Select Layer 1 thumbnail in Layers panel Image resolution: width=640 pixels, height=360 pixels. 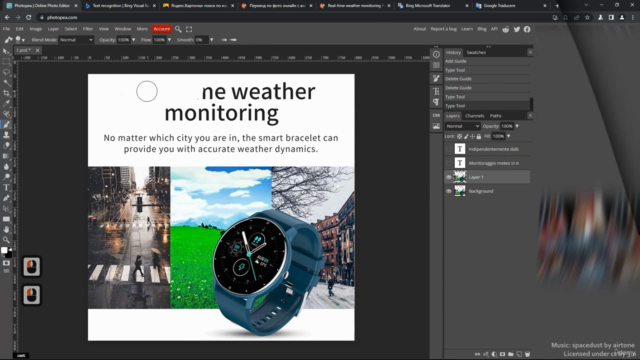(x=460, y=177)
